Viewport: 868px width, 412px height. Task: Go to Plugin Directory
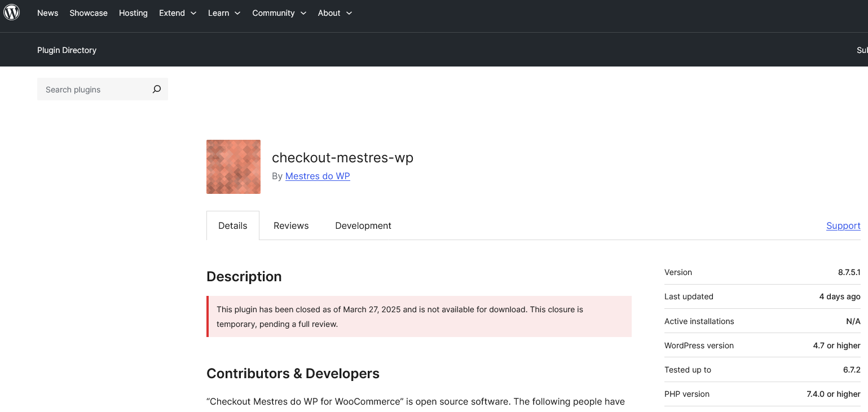tap(67, 50)
